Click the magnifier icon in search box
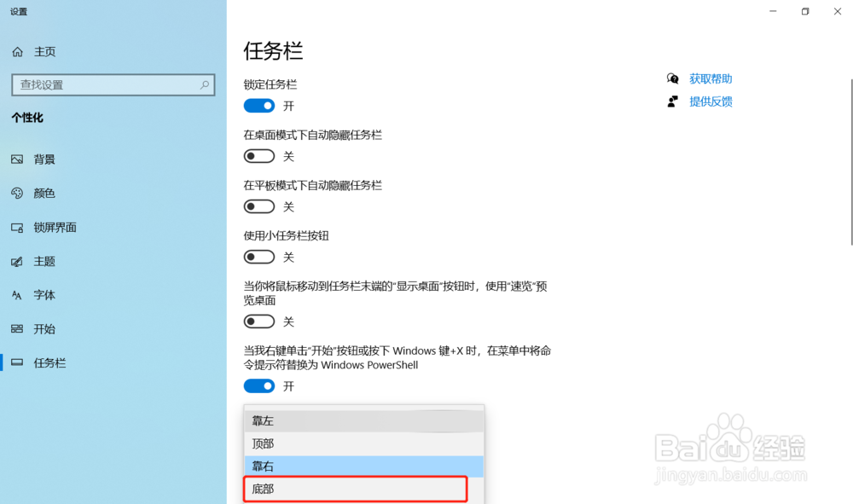 [205, 84]
